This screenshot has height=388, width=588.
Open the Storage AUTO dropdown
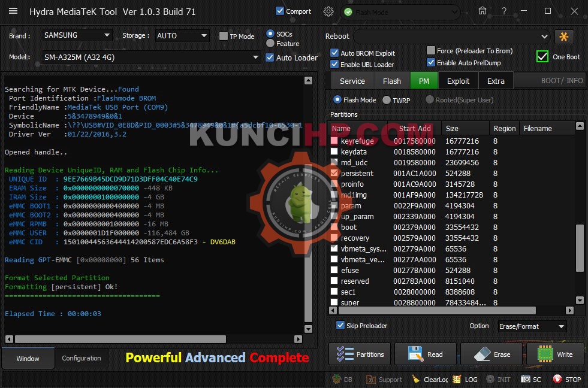pyautogui.click(x=182, y=35)
